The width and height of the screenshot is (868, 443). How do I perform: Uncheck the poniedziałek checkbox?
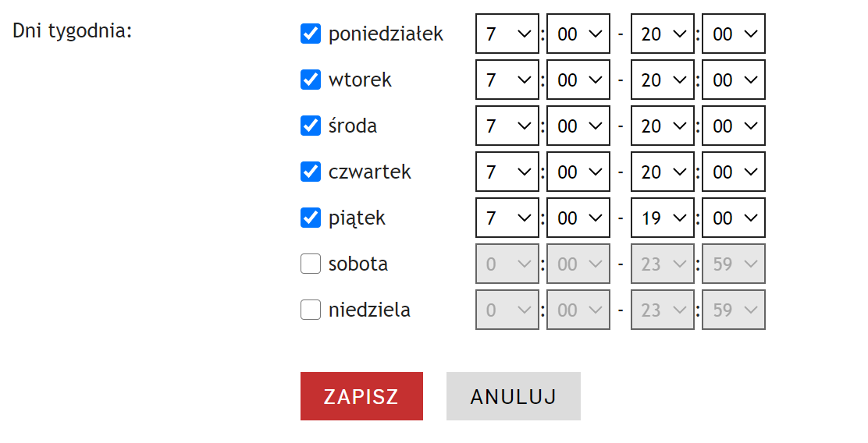tap(311, 34)
